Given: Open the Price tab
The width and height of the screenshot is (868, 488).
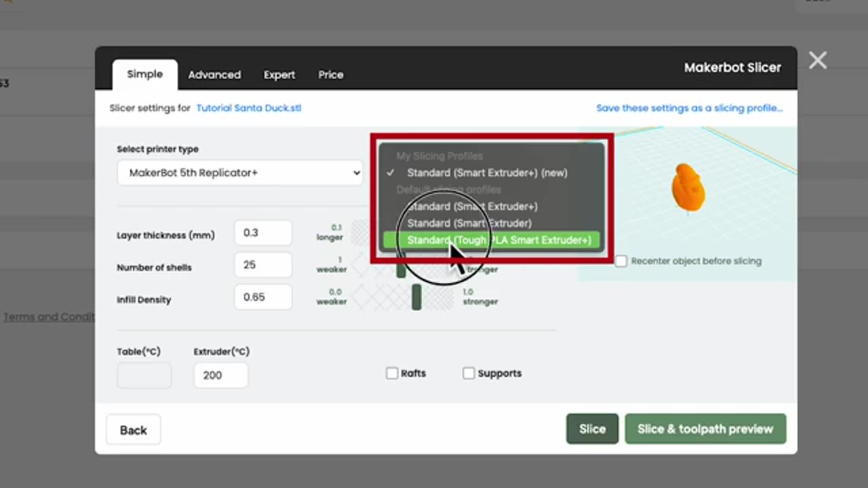Looking at the screenshot, I should 331,75.
